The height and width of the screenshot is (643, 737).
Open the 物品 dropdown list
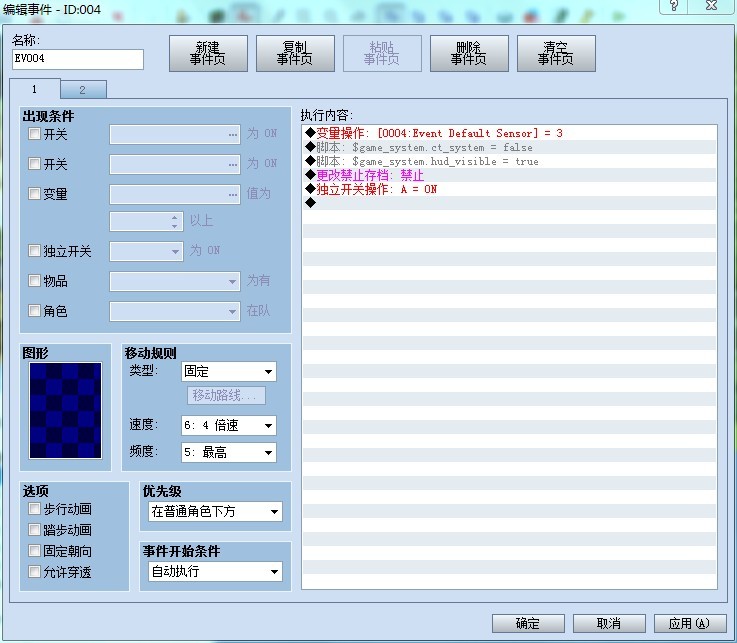click(175, 282)
